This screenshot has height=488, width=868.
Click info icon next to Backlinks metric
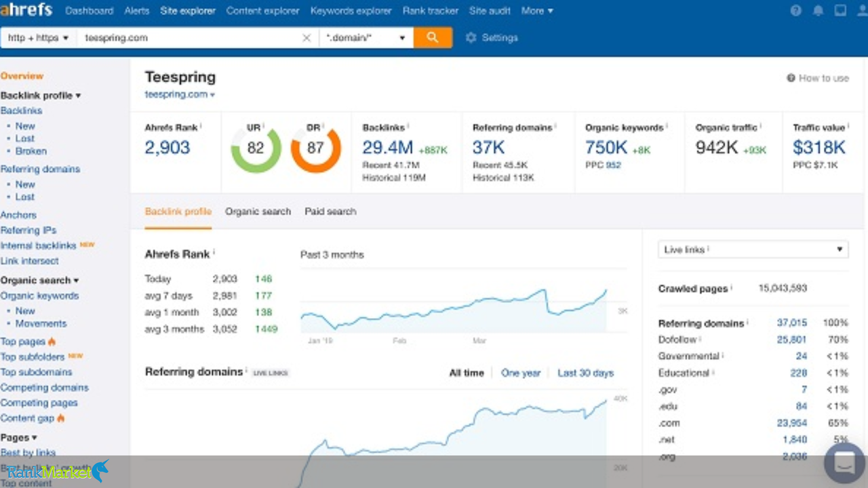click(x=409, y=126)
